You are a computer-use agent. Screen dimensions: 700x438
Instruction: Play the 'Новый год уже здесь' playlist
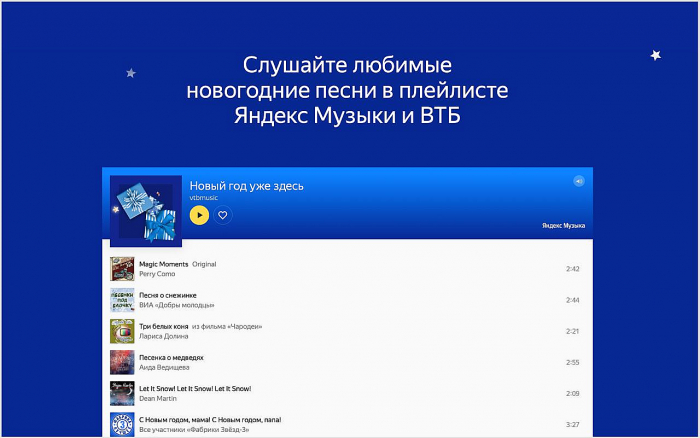pyautogui.click(x=199, y=215)
